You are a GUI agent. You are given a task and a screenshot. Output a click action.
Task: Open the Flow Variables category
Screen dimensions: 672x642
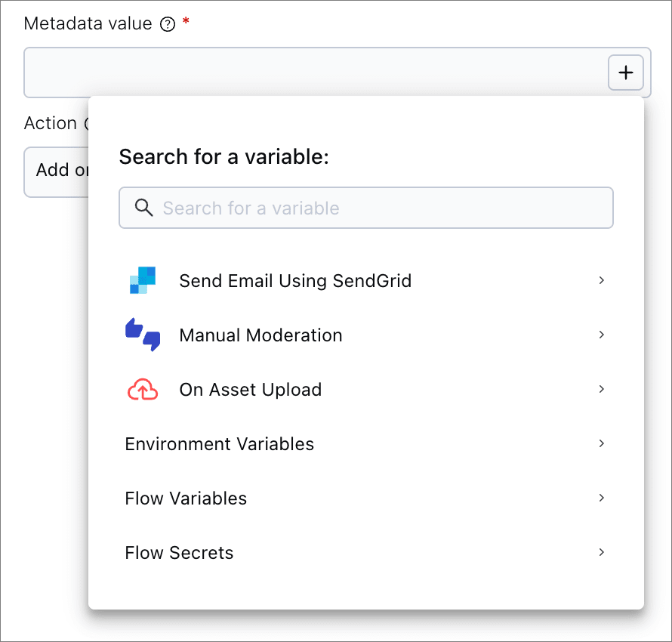[186, 498]
